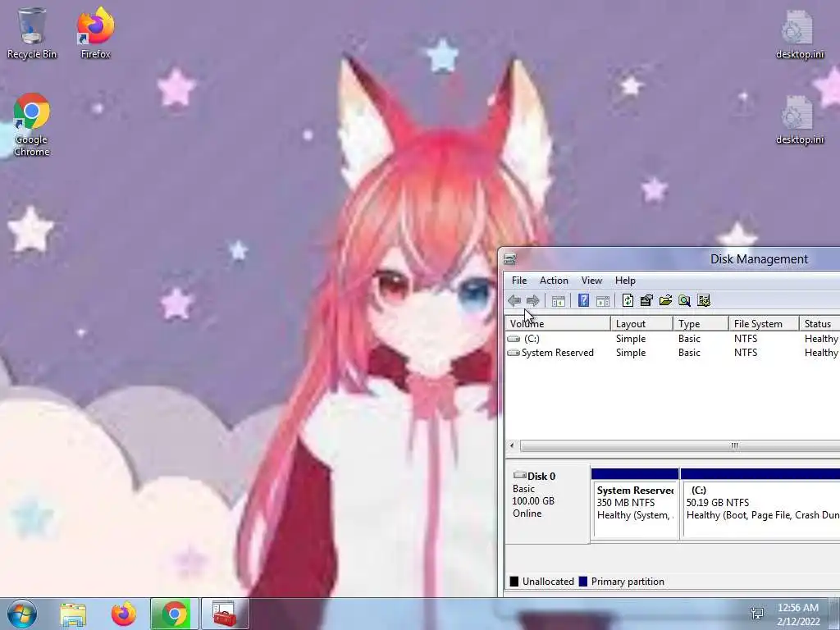Open the Action menu
840x630 pixels.
click(x=554, y=281)
